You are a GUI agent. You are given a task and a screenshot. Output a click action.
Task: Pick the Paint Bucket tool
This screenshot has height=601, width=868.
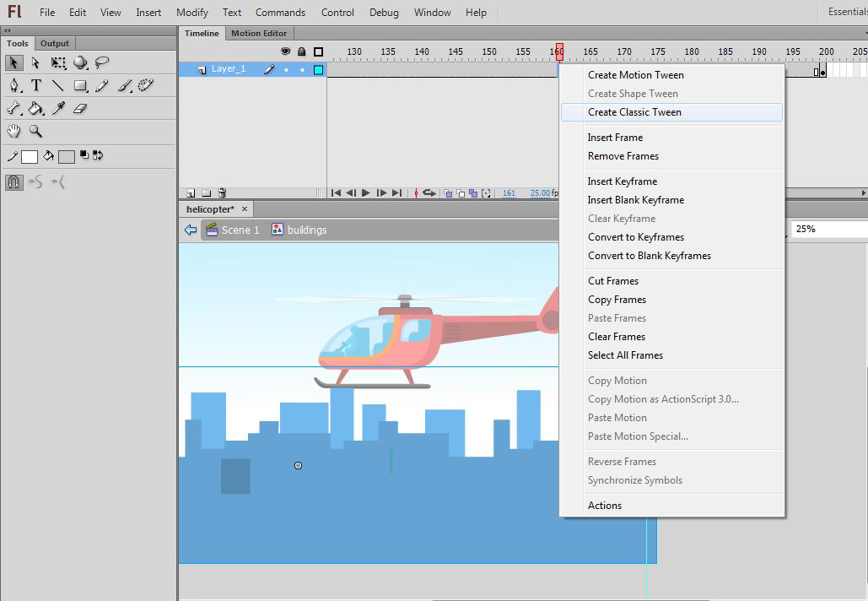pyautogui.click(x=36, y=108)
